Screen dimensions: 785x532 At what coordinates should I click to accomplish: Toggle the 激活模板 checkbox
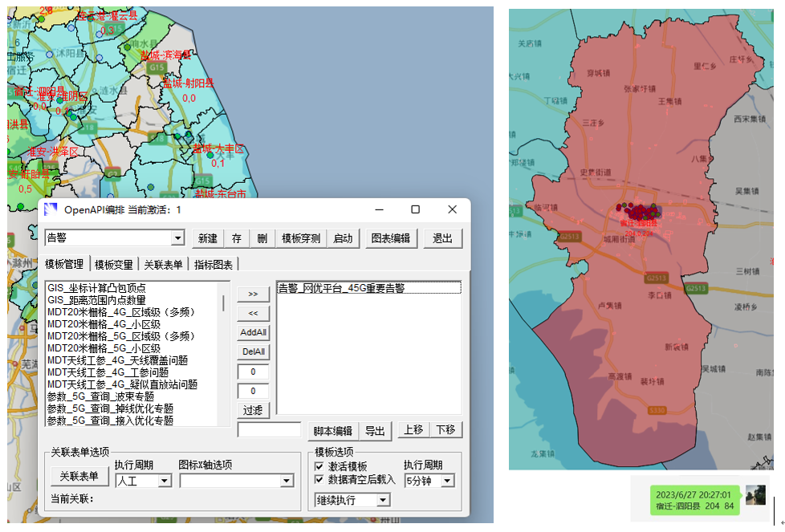319,466
